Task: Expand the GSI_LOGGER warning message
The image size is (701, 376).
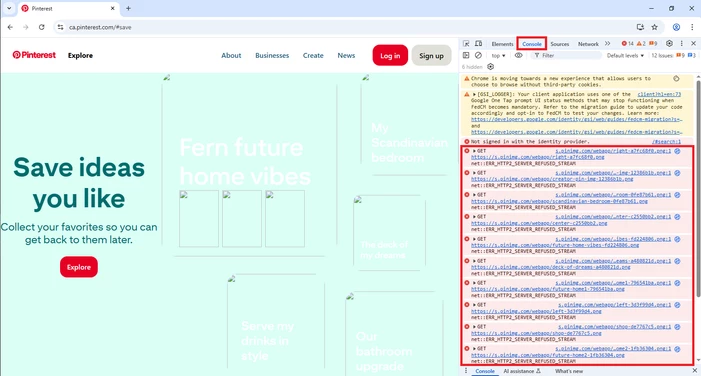Action: (x=474, y=94)
